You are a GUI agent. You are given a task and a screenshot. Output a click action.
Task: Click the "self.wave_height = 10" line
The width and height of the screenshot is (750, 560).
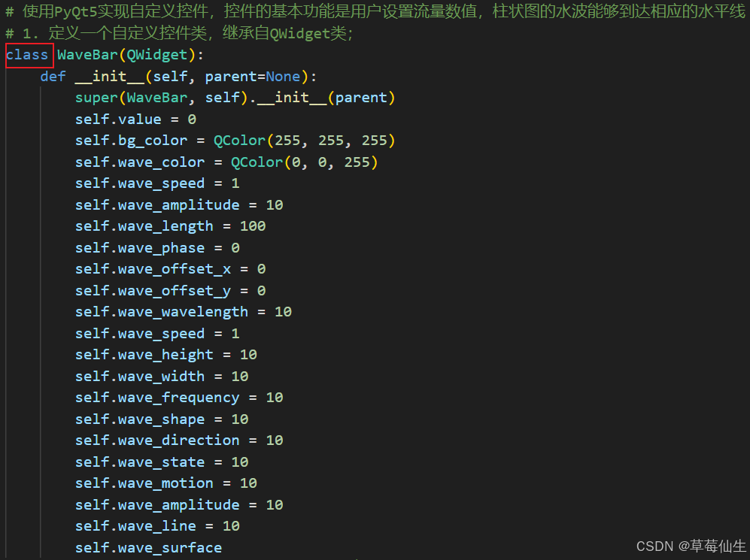coord(166,355)
